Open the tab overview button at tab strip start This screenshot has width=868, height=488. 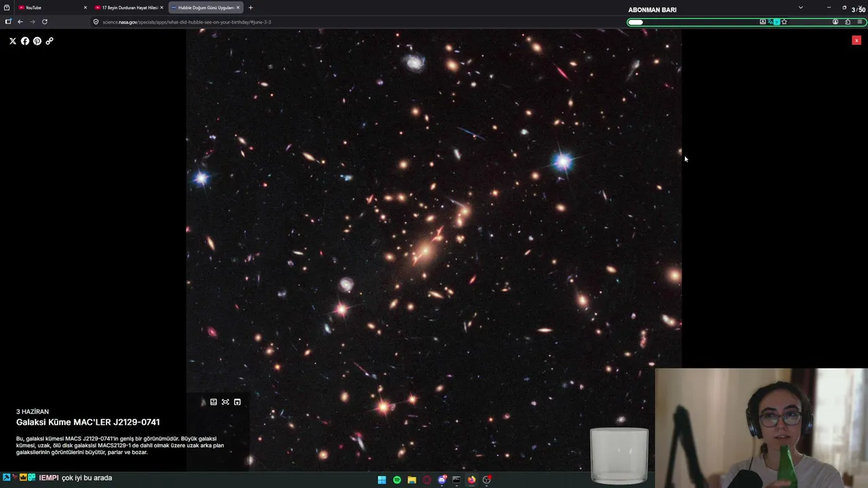pyautogui.click(x=7, y=7)
